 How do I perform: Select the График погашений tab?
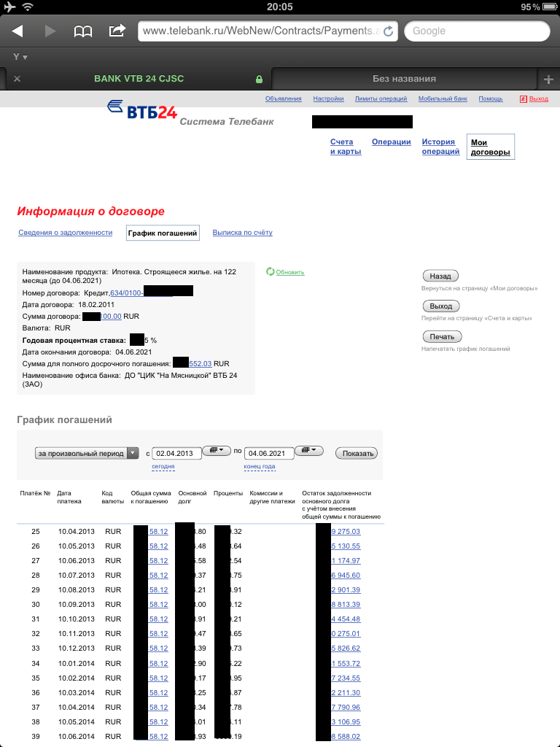(x=163, y=233)
